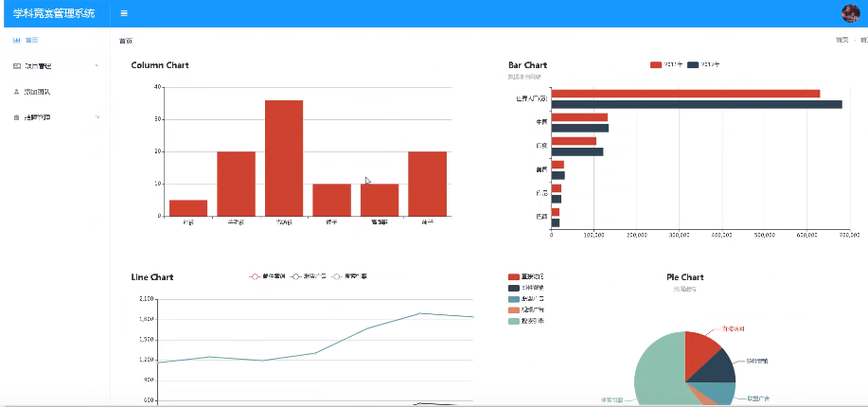Screen dimensions: 868x407
Task: Click the icon of the fourth sidebar item
Action: click(17, 117)
